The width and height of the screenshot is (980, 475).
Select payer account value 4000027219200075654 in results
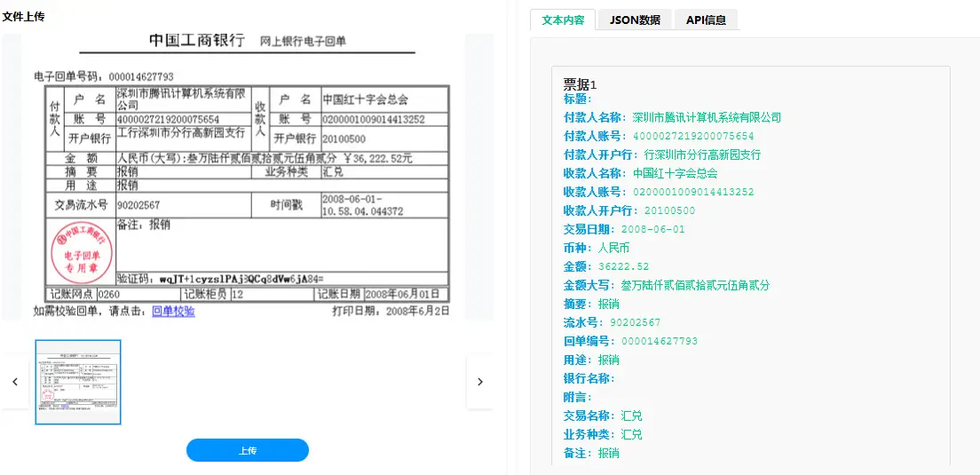click(694, 136)
